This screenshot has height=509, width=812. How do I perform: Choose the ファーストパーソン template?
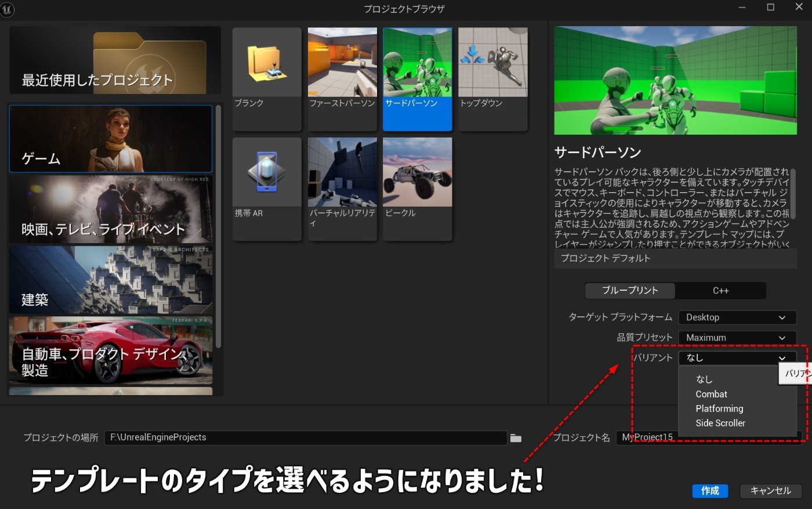click(342, 79)
